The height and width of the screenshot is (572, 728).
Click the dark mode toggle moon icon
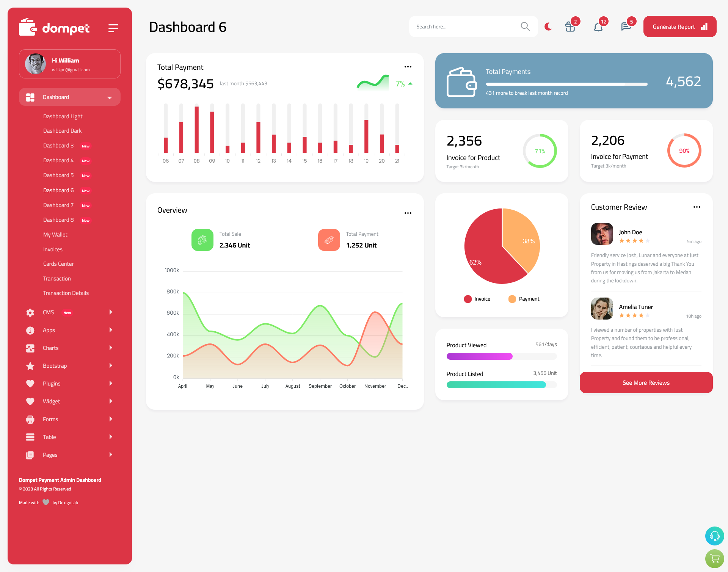coord(548,27)
